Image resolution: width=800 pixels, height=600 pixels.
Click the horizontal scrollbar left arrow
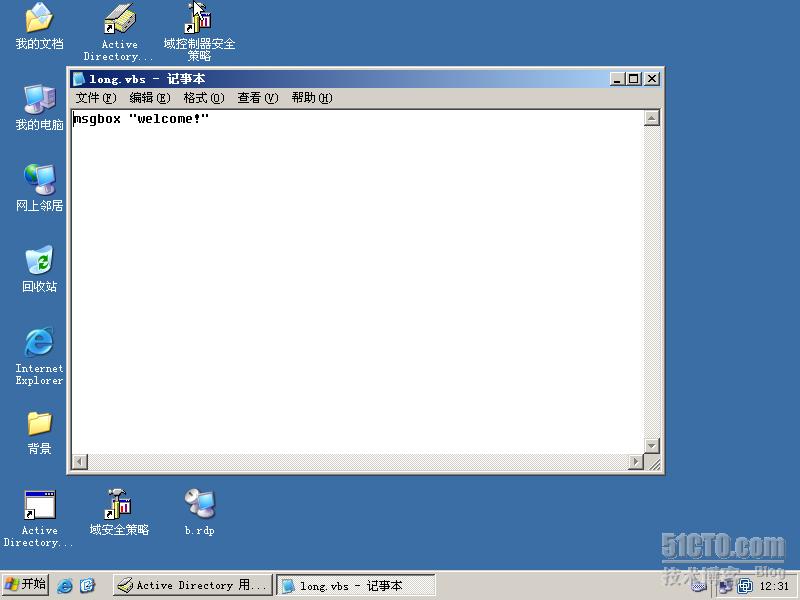click(x=80, y=462)
